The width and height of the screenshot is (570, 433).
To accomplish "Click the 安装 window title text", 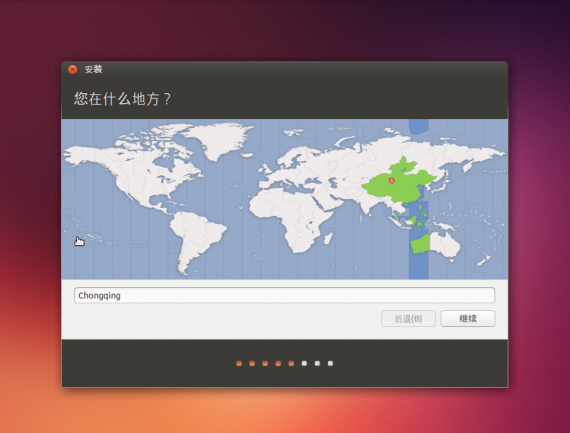I will click(x=93, y=69).
